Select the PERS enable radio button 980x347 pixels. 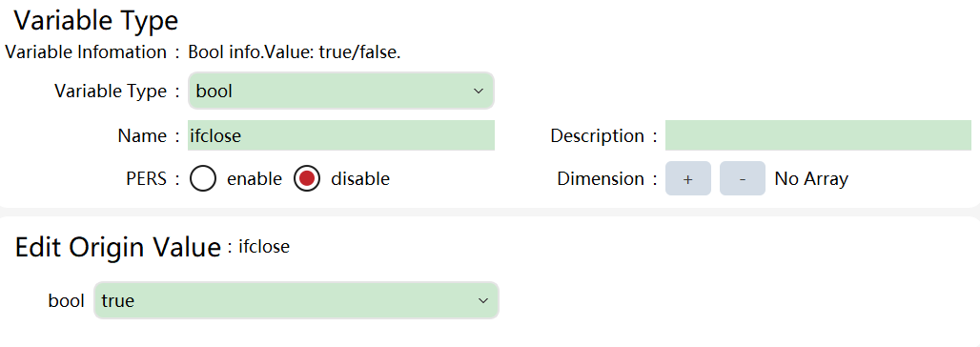pyautogui.click(x=203, y=179)
